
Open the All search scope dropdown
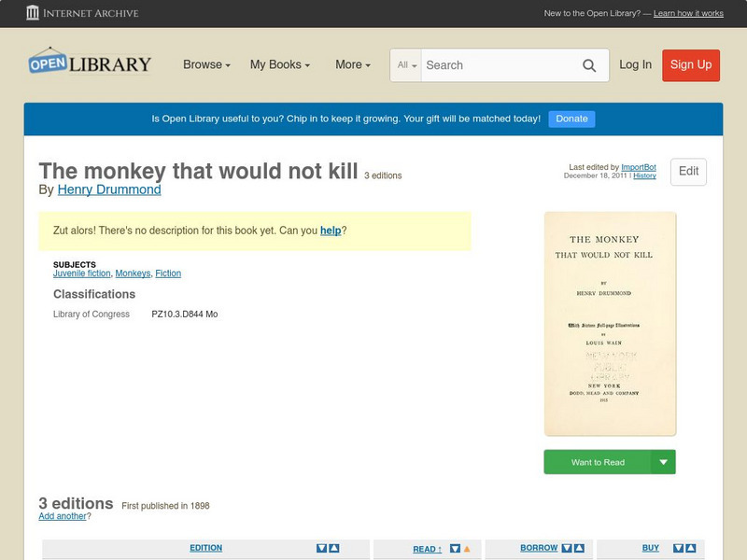point(407,65)
